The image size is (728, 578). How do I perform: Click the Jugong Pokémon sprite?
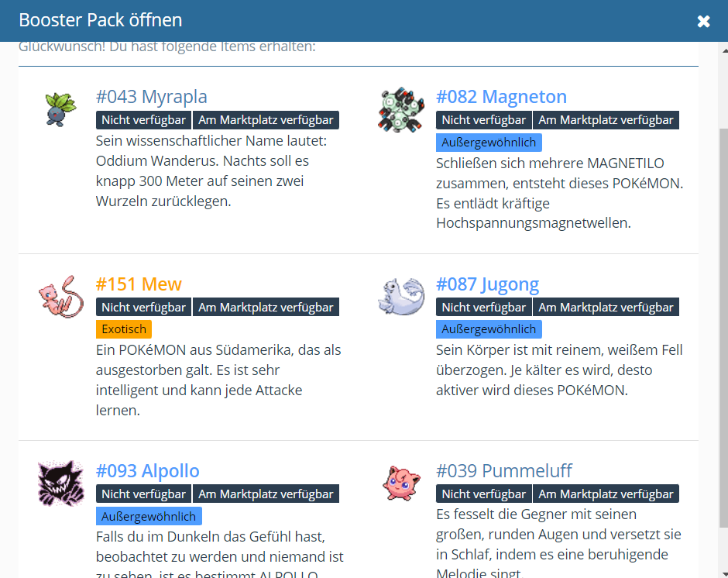pos(402,296)
